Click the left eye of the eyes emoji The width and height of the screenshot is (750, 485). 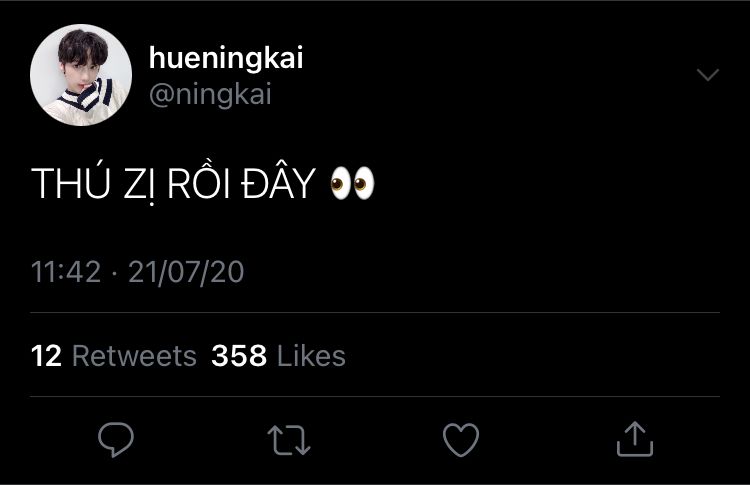(340, 184)
